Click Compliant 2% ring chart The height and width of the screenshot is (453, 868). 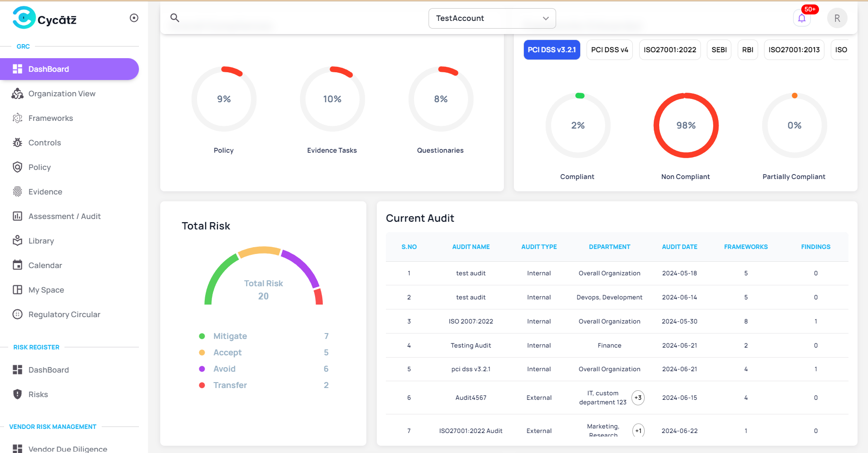(578, 125)
